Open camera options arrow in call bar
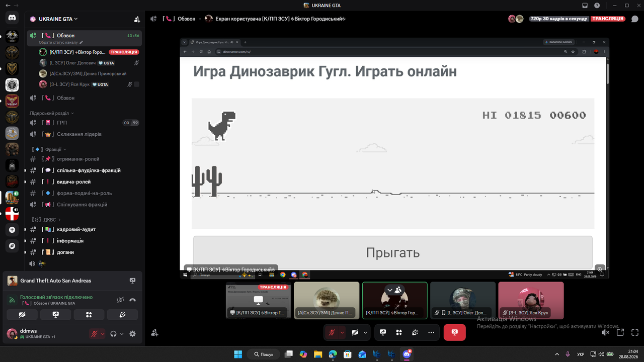Image resolution: width=644 pixels, height=362 pixels. 365,332
